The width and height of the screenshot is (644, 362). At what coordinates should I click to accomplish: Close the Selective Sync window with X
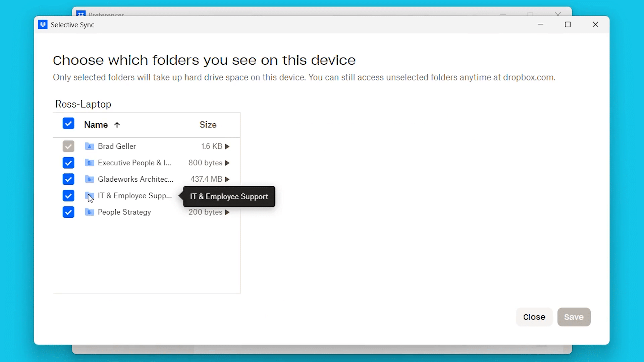click(595, 24)
